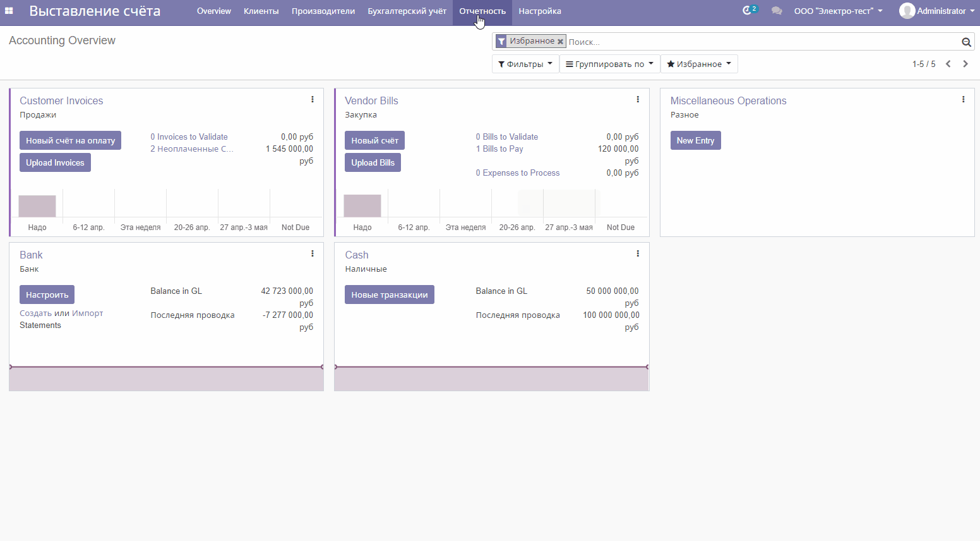Open Customer Invoices card options menu

(x=312, y=99)
